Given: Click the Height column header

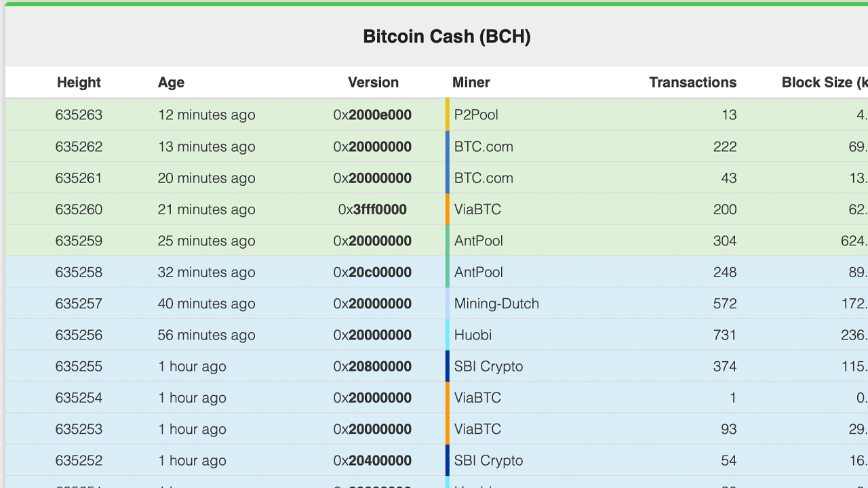Looking at the screenshot, I should click(79, 82).
